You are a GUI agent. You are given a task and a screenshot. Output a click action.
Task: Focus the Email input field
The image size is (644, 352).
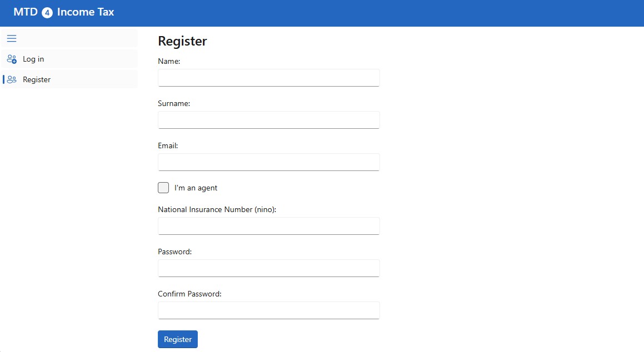click(x=268, y=162)
